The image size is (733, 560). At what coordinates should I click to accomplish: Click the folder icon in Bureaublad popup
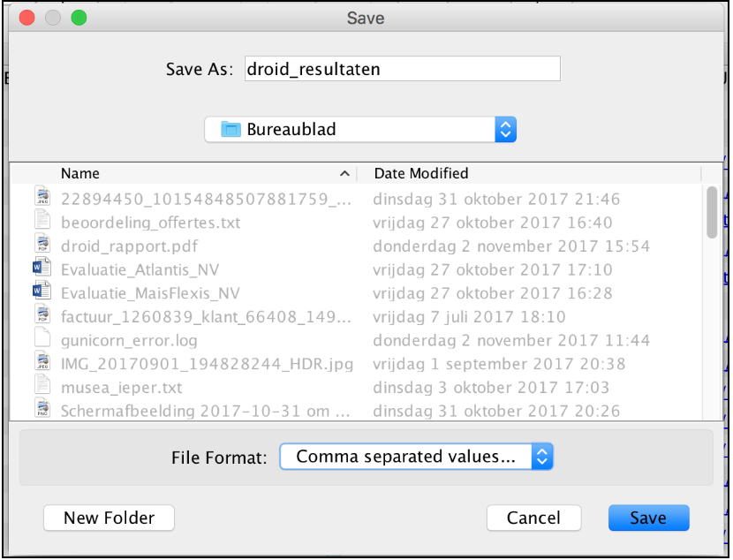point(230,130)
